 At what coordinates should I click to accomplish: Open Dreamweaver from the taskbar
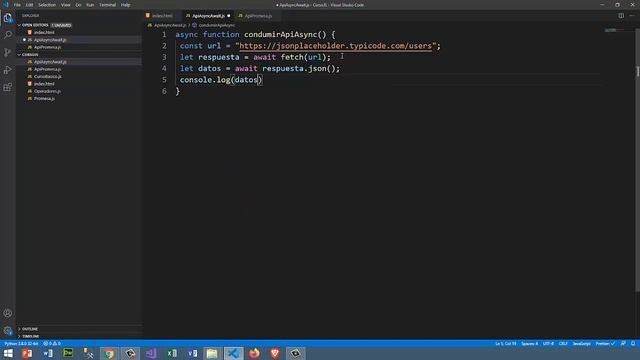coord(68,353)
